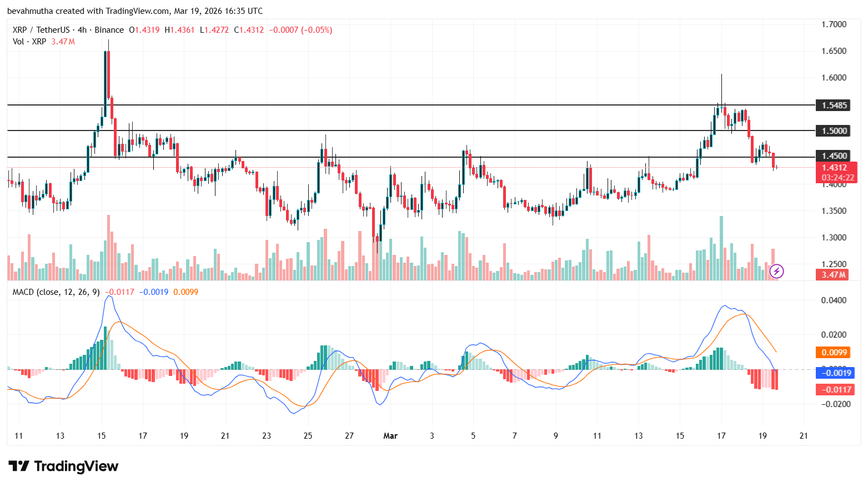This screenshot has height=487, width=868.
Task: Click the red closing price value C1.4312
Action: (x=249, y=30)
